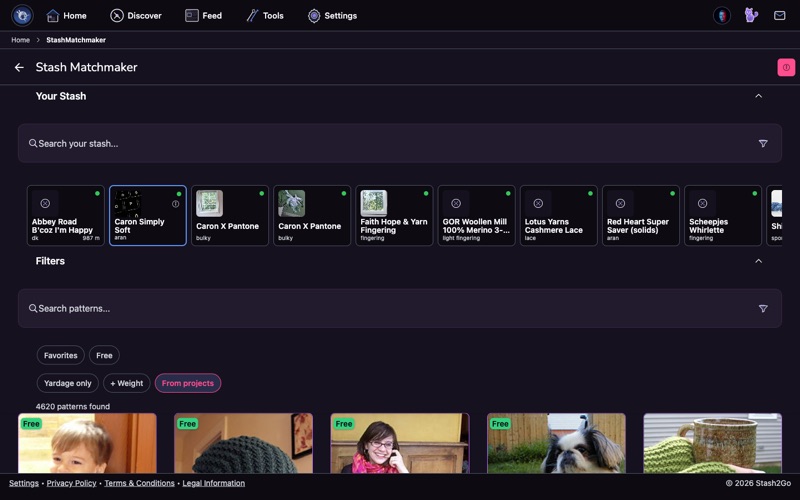Screen dimensions: 800x500
Task: Collapse the Your Stash section
Action: pyautogui.click(x=759, y=96)
